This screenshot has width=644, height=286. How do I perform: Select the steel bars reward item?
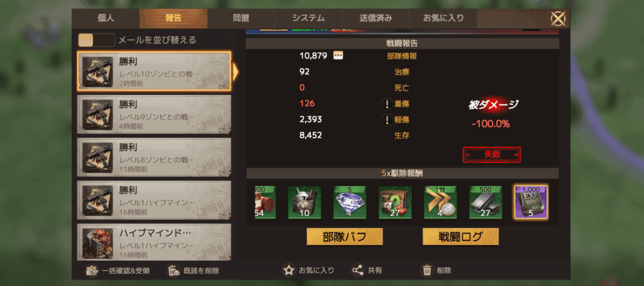pyautogui.click(x=486, y=202)
